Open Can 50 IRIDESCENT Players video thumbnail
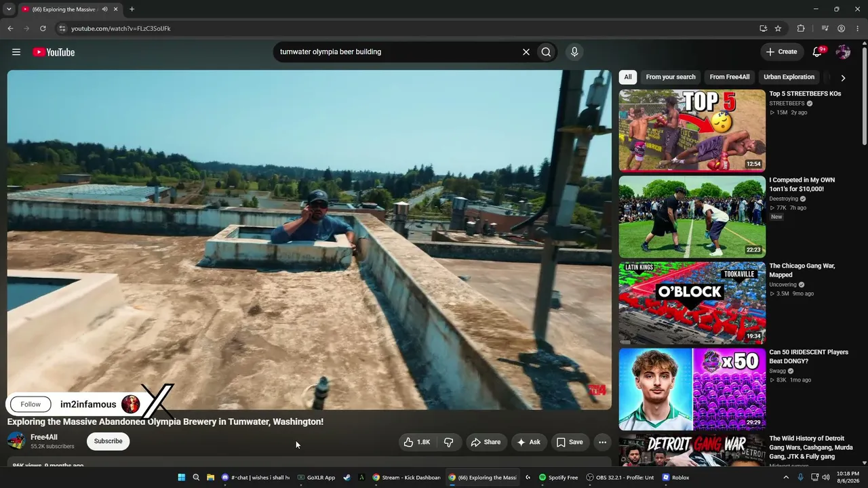Image resolution: width=868 pixels, height=488 pixels. (692, 389)
